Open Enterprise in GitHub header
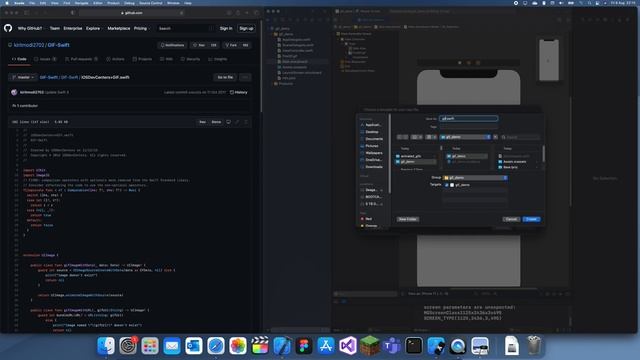Screen dimensions: 640x360 (x=73, y=29)
